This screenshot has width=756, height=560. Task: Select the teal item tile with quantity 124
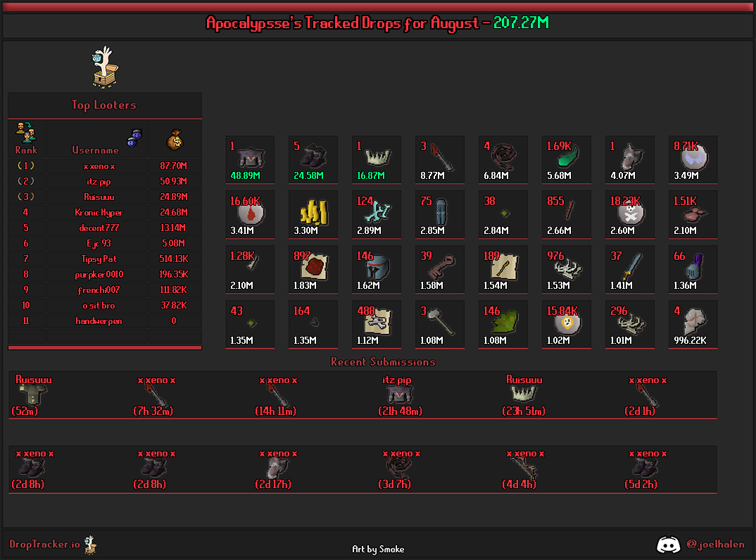[x=376, y=215]
